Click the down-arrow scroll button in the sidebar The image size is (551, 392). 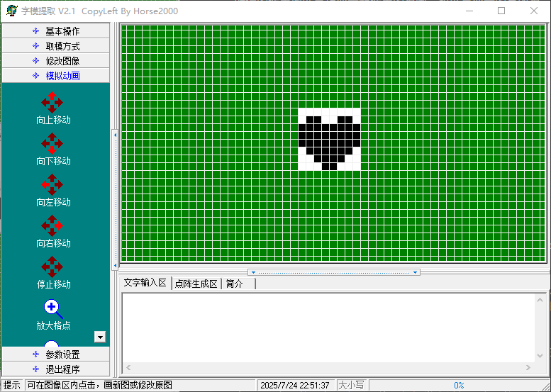click(100, 337)
